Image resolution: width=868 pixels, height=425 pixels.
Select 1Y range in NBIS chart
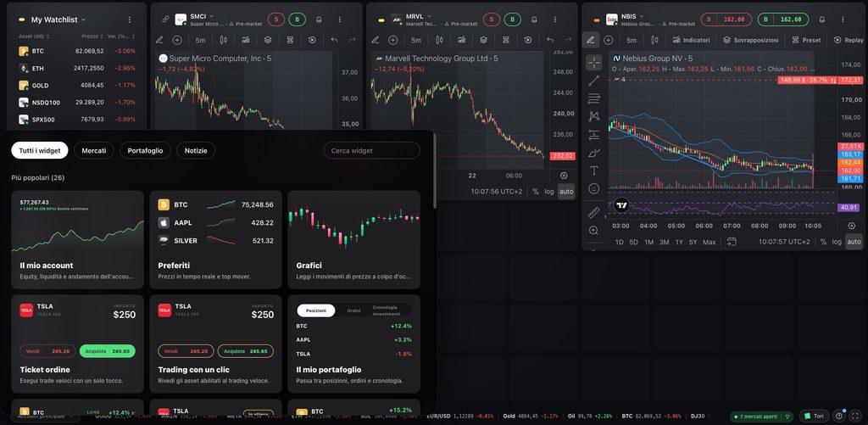(679, 242)
